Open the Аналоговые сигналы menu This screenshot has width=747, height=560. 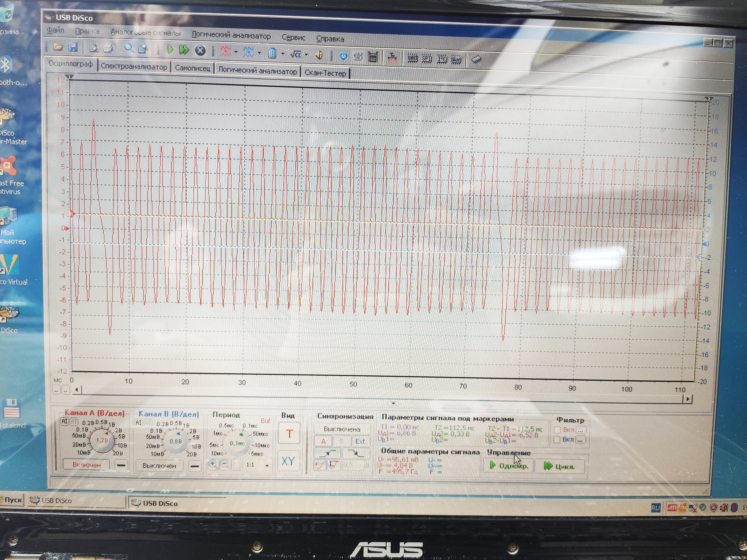click(145, 33)
